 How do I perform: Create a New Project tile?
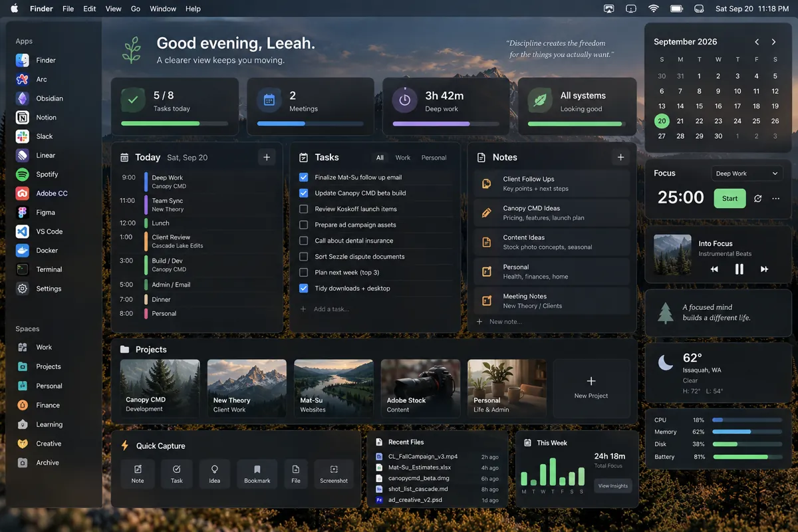tap(591, 388)
